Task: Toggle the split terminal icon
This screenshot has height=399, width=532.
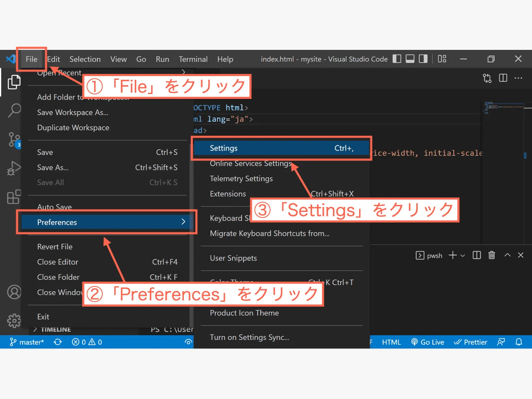Action: (476, 255)
